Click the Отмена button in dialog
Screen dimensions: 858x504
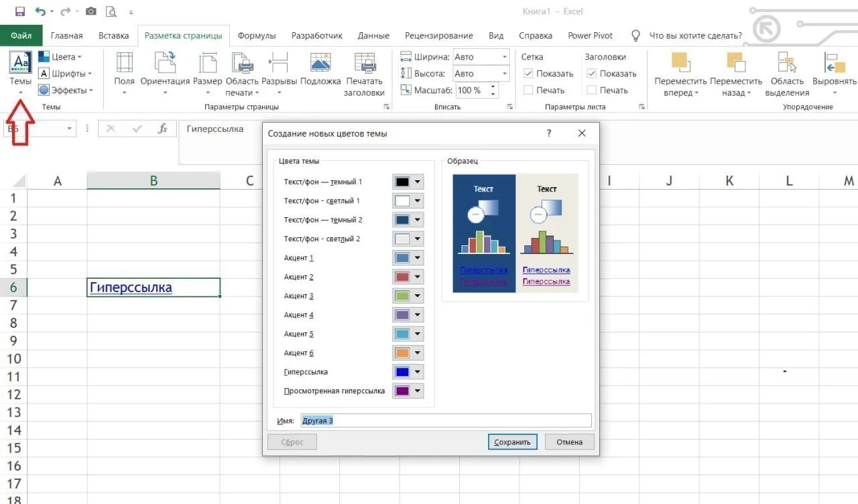point(569,442)
